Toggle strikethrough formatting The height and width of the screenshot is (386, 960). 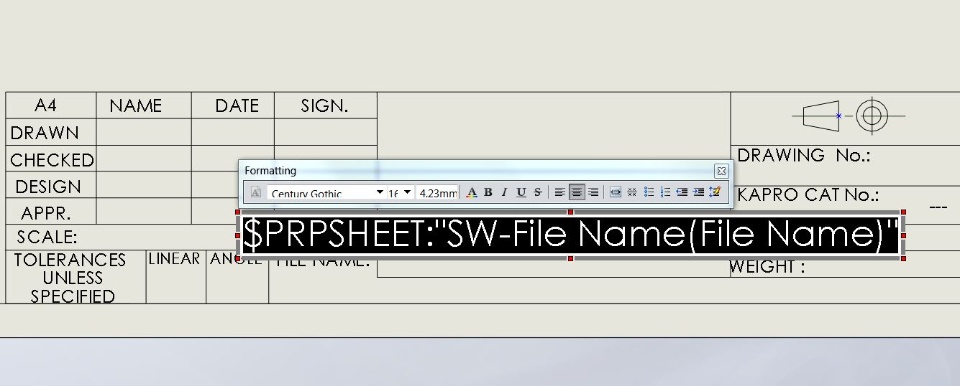538,192
